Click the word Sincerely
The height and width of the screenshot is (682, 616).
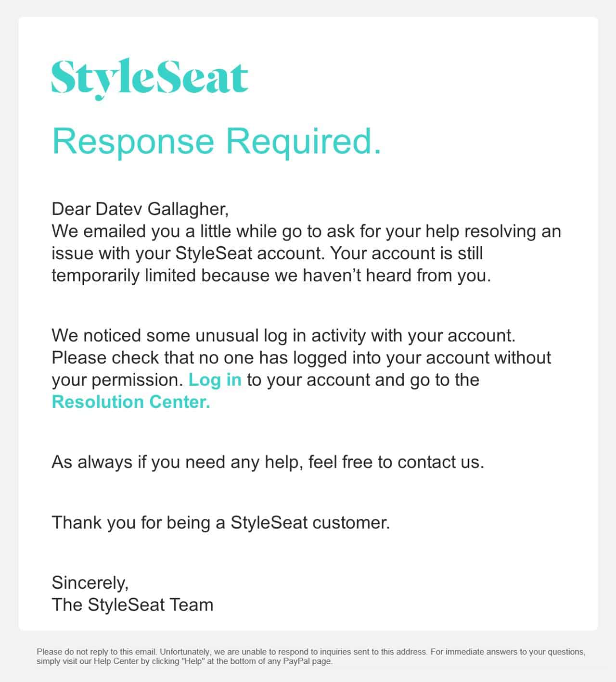(x=90, y=583)
